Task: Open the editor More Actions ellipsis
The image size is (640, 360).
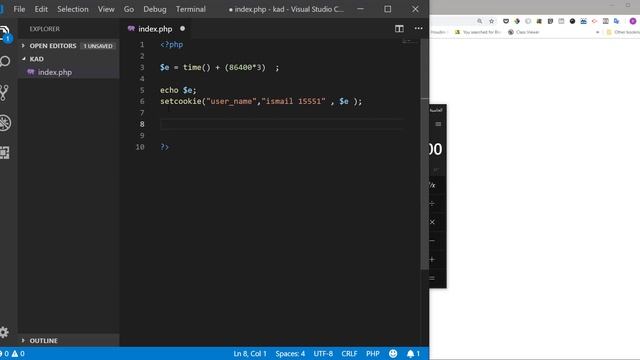Action: (x=418, y=29)
